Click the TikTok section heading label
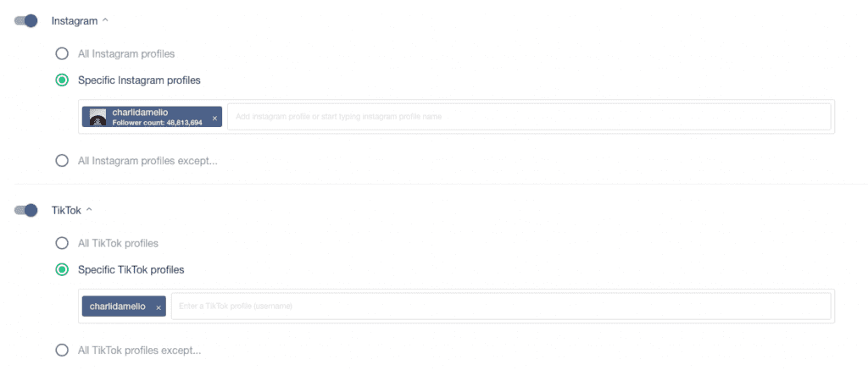This screenshot has width=868, height=370. click(66, 211)
